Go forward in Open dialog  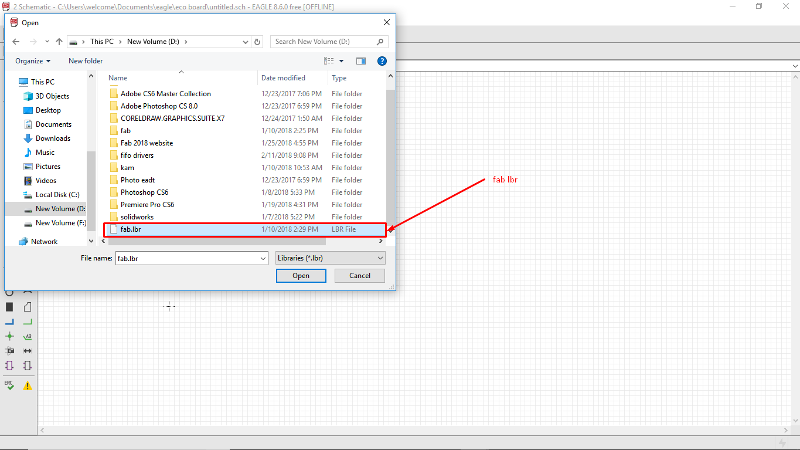pos(33,41)
